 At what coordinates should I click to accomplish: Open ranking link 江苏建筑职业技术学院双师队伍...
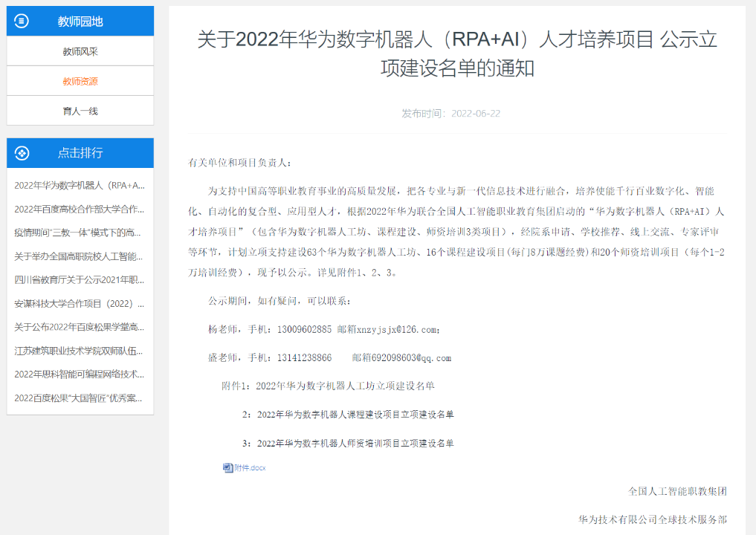tap(79, 351)
